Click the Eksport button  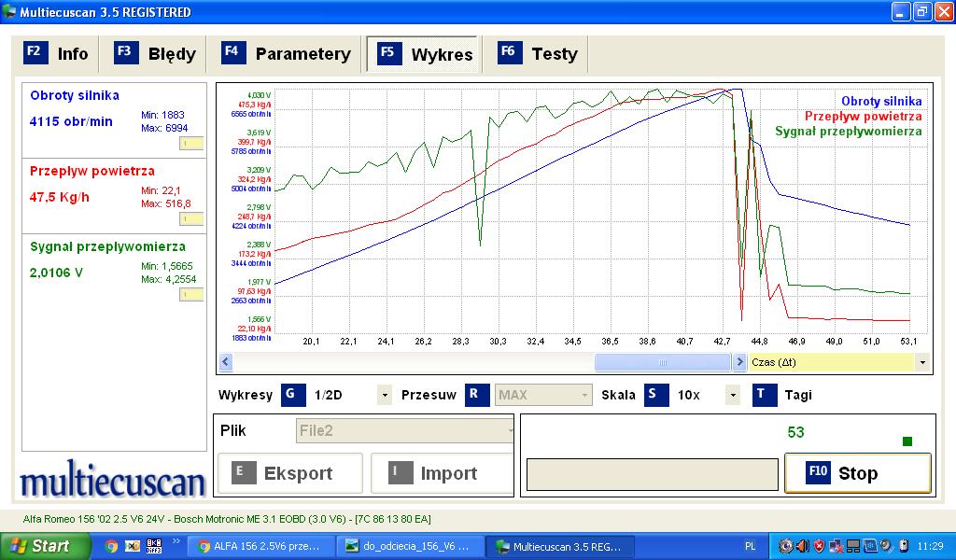pos(290,473)
